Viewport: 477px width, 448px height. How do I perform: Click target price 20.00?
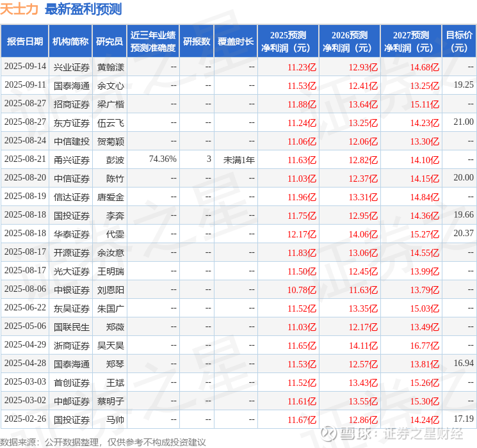[x=464, y=178]
